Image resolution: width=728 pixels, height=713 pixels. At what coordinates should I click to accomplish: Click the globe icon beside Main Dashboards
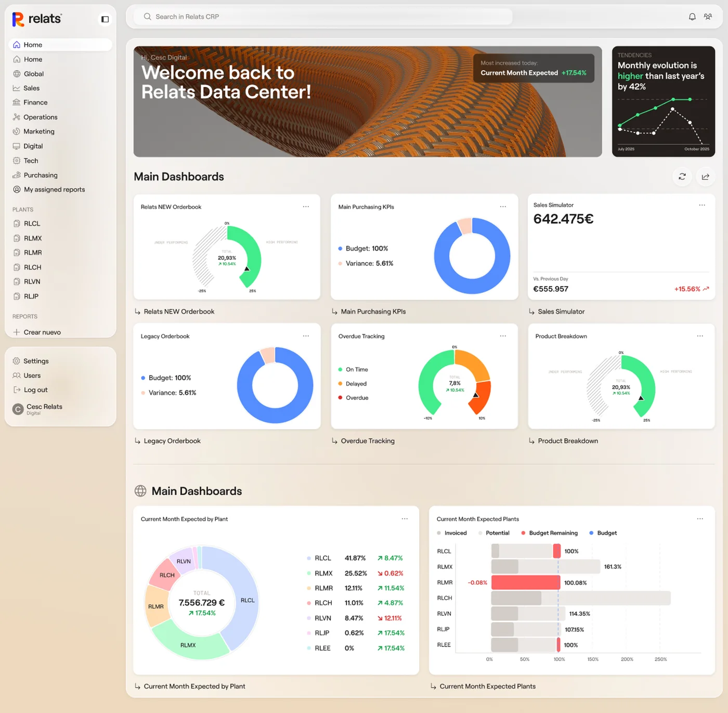point(140,491)
